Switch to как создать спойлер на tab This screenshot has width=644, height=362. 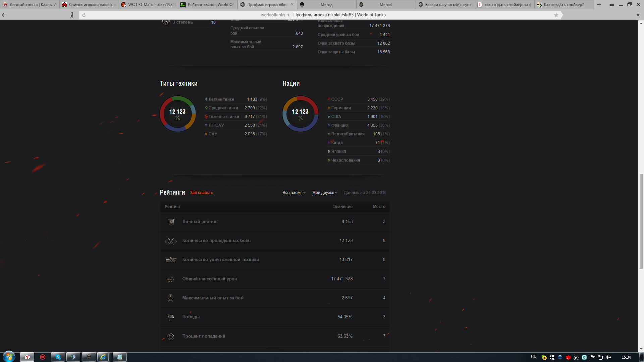coord(505,5)
